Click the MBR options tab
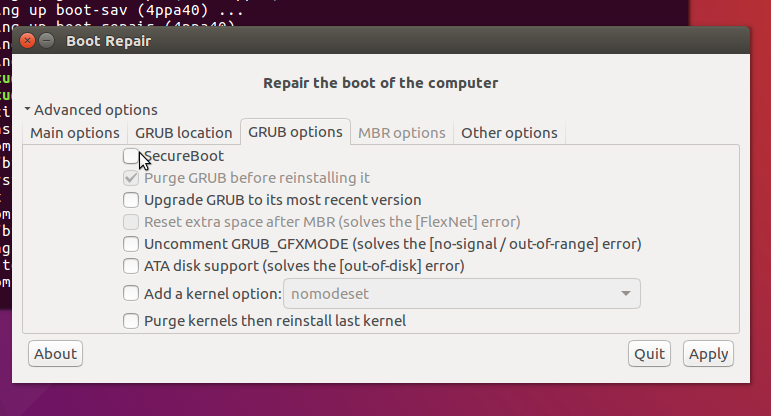 coord(401,133)
